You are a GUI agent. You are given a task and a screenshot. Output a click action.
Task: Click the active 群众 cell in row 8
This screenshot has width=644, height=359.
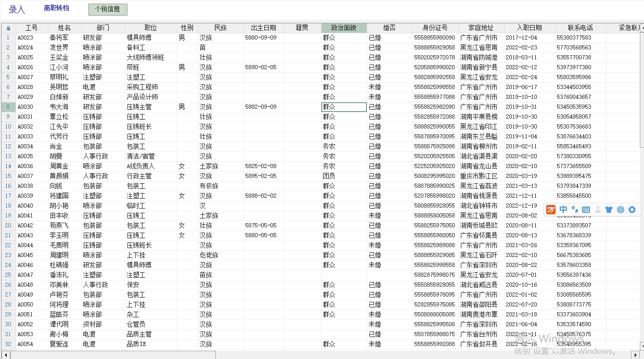click(344, 107)
